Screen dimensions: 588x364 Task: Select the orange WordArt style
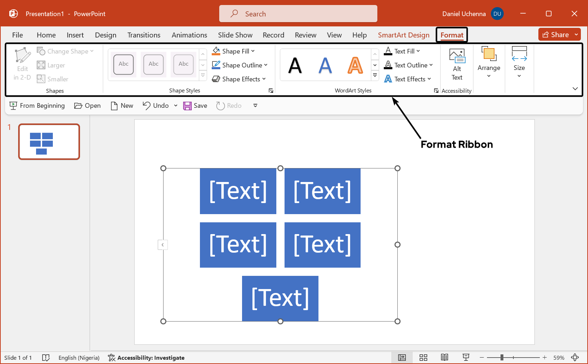pyautogui.click(x=355, y=65)
